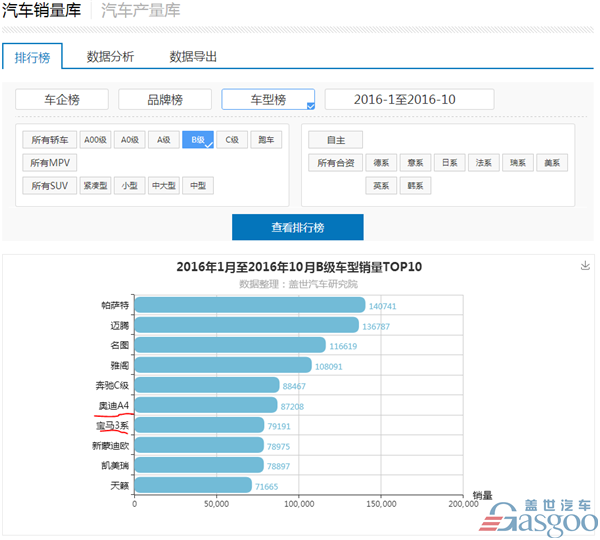600x540 pixels.
Task: Click the 名图 bar in the chart
Action: pyautogui.click(x=230, y=345)
